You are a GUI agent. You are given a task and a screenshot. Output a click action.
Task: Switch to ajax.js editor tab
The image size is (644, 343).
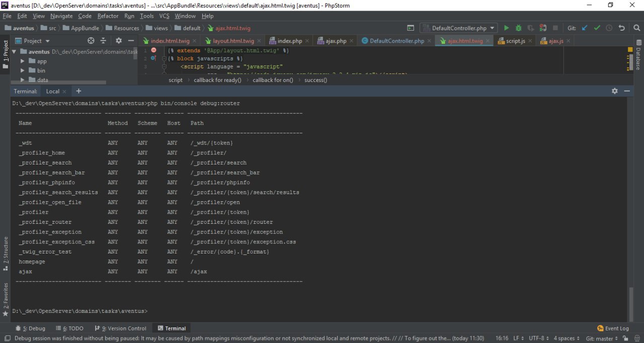pyautogui.click(x=555, y=41)
